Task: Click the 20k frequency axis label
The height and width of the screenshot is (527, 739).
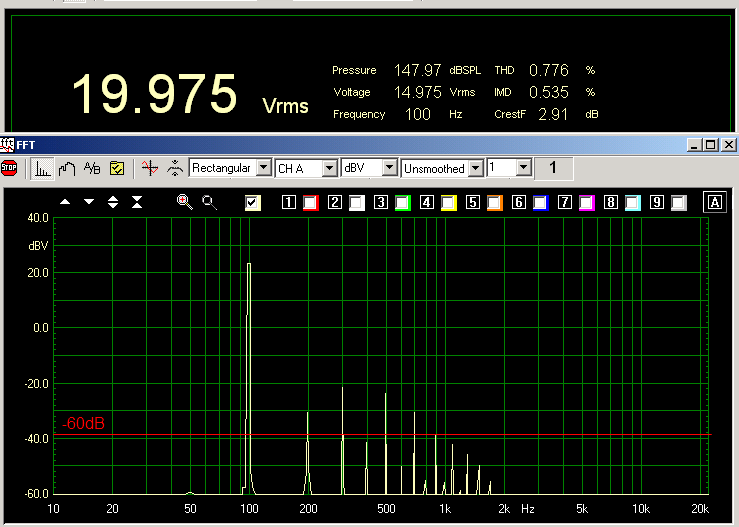Action: (700, 509)
